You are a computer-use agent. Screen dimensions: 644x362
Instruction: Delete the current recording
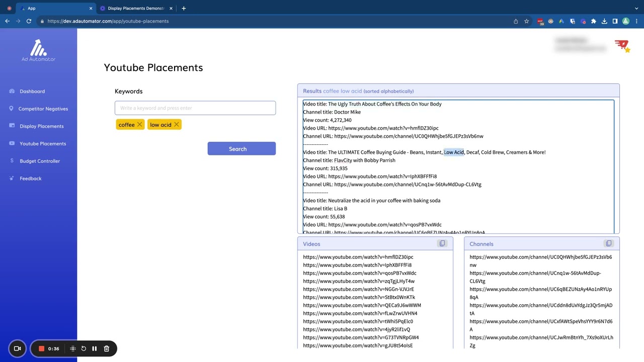click(107, 348)
